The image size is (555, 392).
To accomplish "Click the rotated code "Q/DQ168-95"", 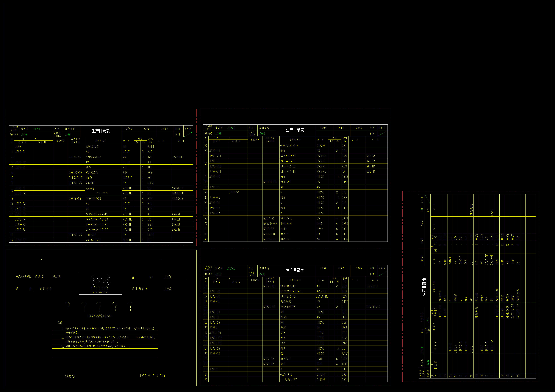I will [x=518, y=311].
